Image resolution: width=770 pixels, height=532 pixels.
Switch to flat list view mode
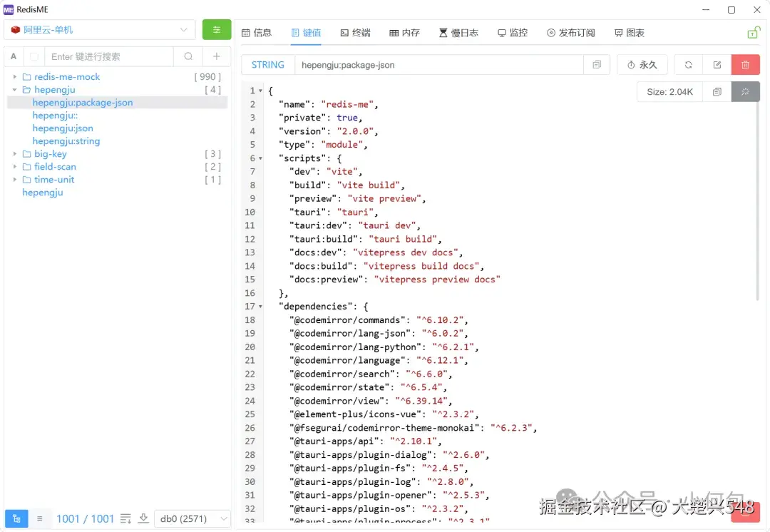(40, 518)
